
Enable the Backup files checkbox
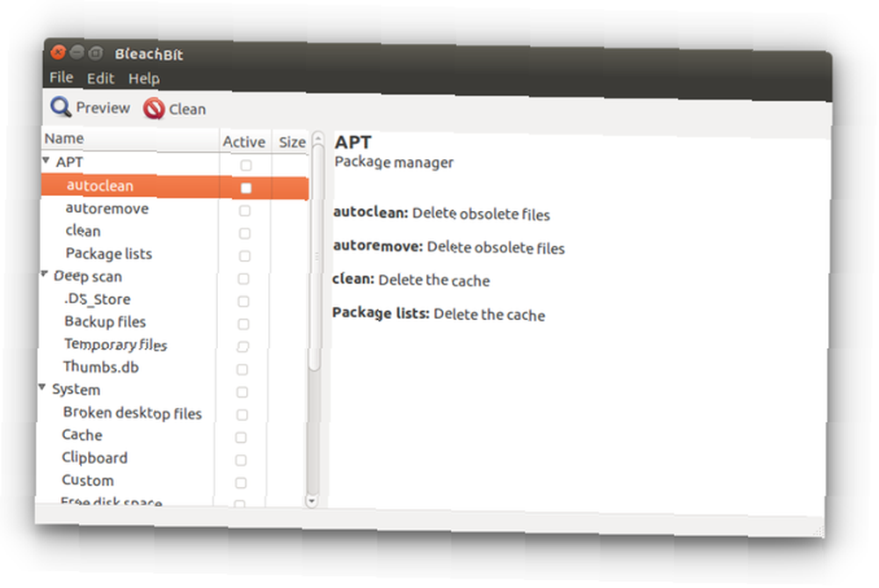pyautogui.click(x=243, y=324)
